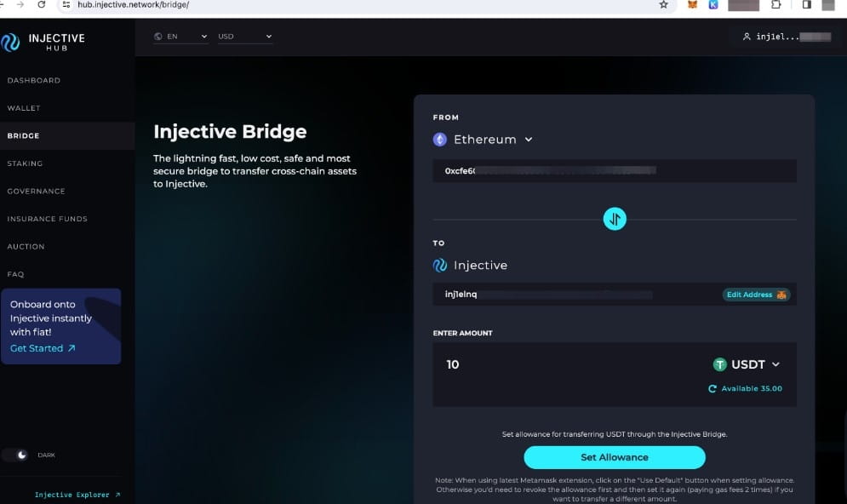Open the Keplr extension icon
The width and height of the screenshot is (847, 504).
tap(713, 5)
